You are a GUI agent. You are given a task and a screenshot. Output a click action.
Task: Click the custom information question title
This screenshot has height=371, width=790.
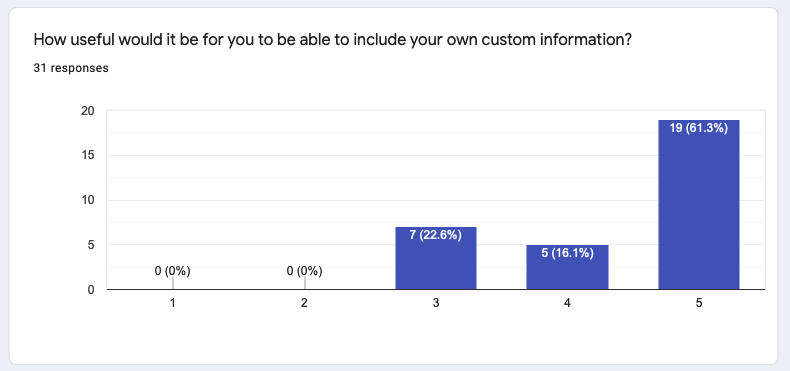(x=333, y=40)
